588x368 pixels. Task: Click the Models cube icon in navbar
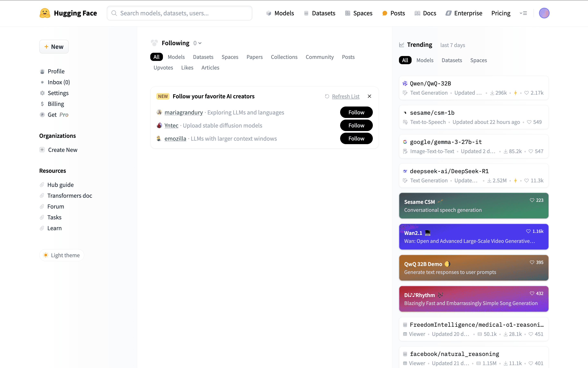pos(268,13)
